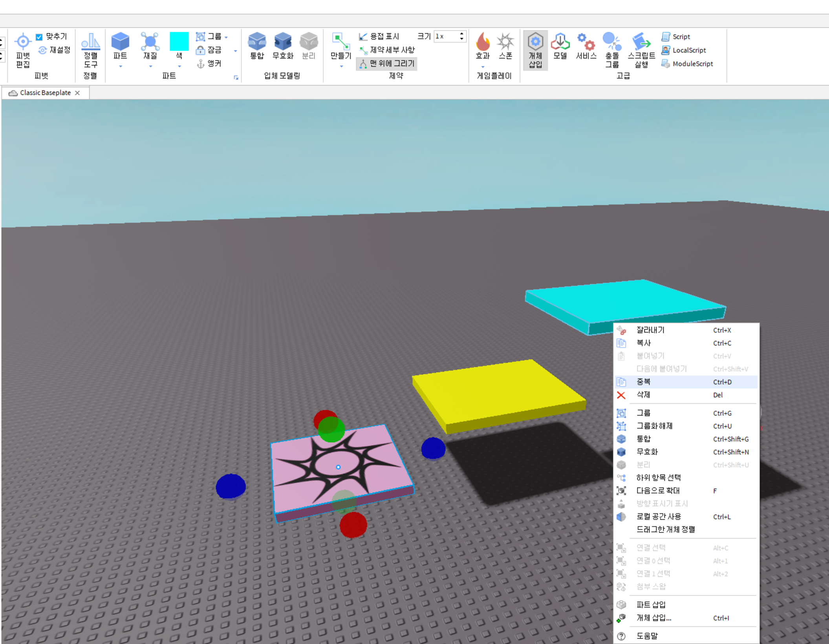Select Delete (삭제) in context menu
This screenshot has height=644, width=829.
coord(643,395)
